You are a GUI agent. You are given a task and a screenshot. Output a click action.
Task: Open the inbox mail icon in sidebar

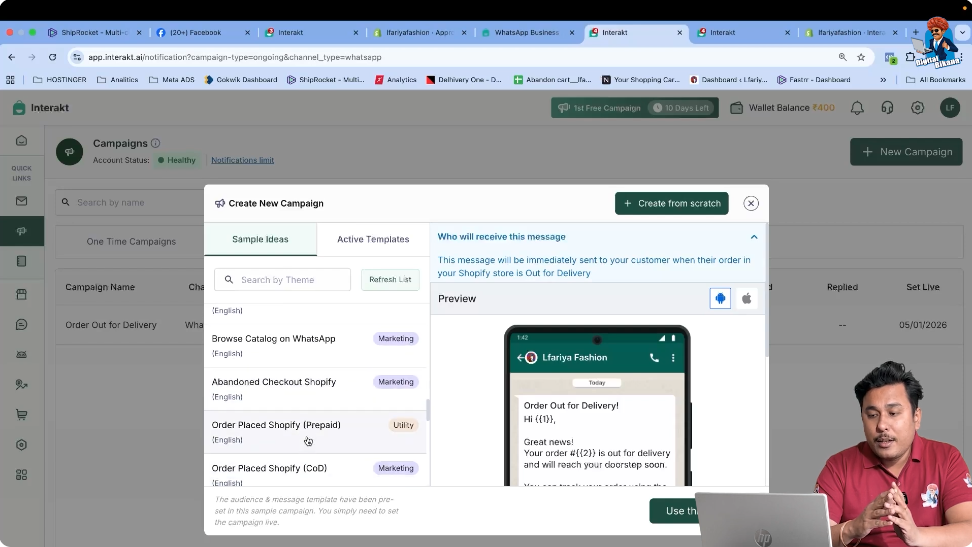click(x=22, y=201)
